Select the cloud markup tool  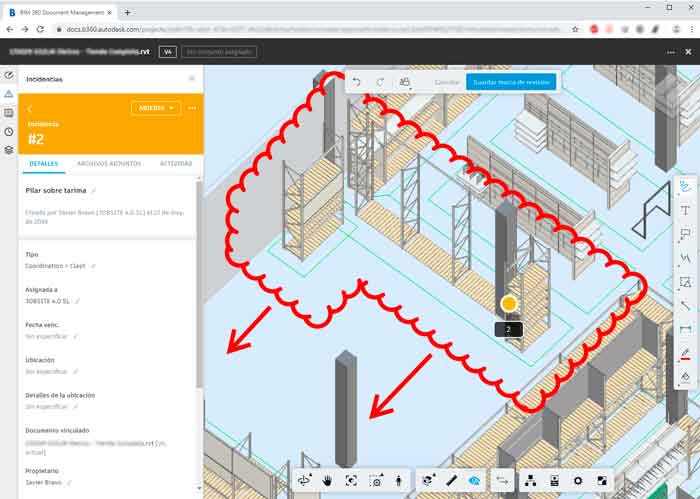686,186
